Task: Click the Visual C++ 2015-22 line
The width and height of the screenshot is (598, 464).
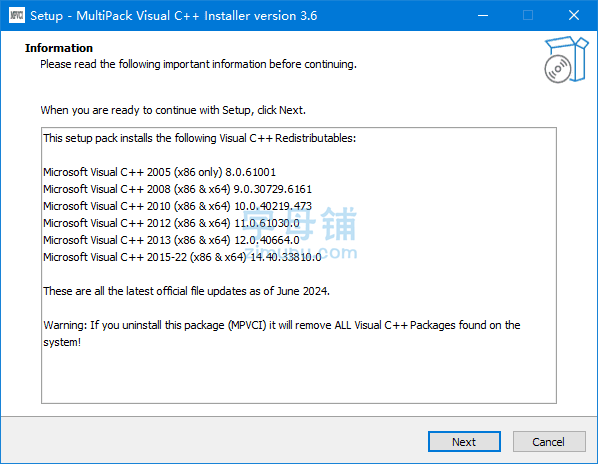Action: point(182,257)
